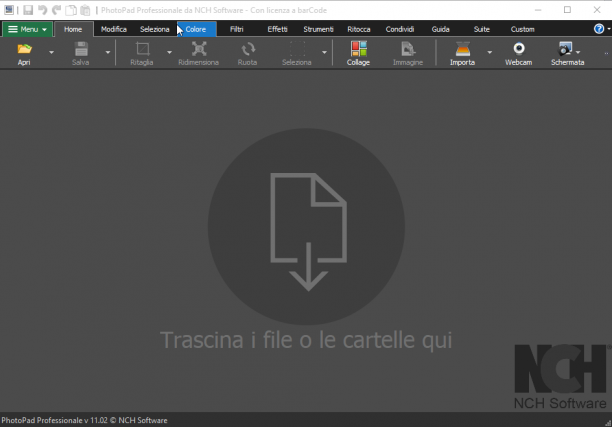Click the undo arrow in title bar
Viewport: 612px width, 427px height.
pos(43,10)
